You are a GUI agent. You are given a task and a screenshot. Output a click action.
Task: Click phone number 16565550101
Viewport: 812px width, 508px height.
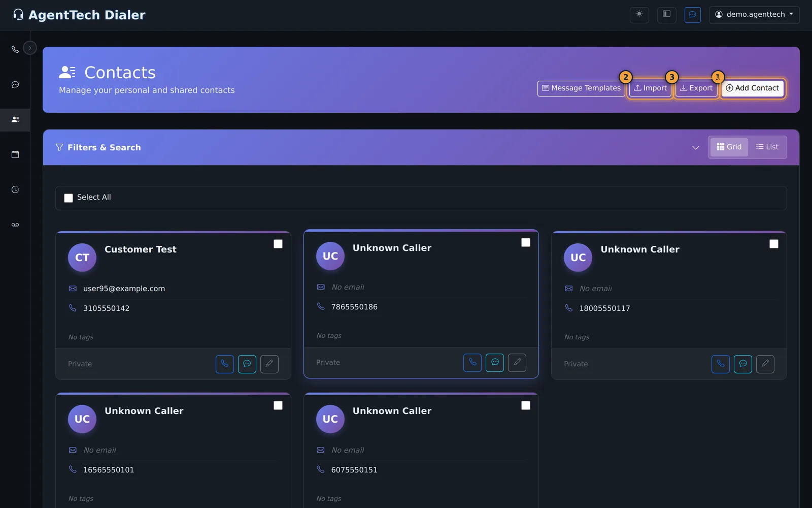pyautogui.click(x=109, y=470)
